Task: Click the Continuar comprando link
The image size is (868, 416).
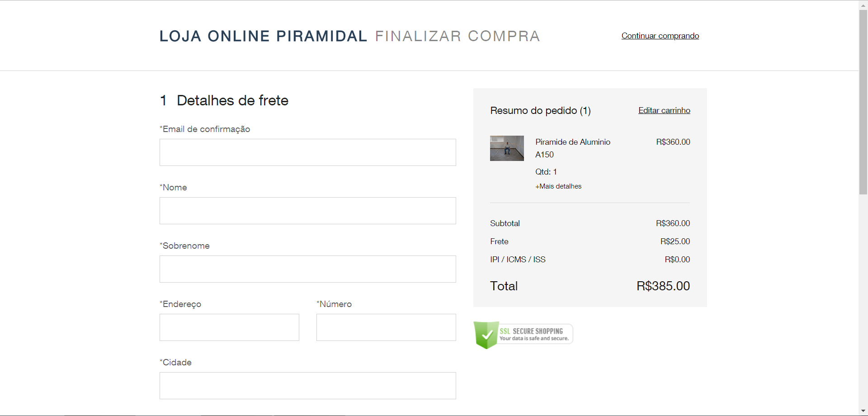Action: (660, 36)
